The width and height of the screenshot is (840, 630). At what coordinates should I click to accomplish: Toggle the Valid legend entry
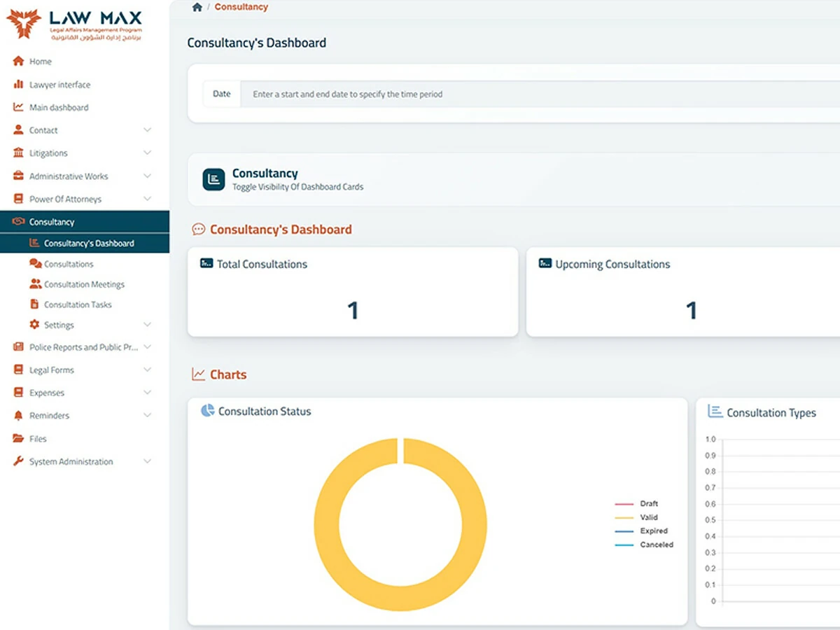pos(636,517)
